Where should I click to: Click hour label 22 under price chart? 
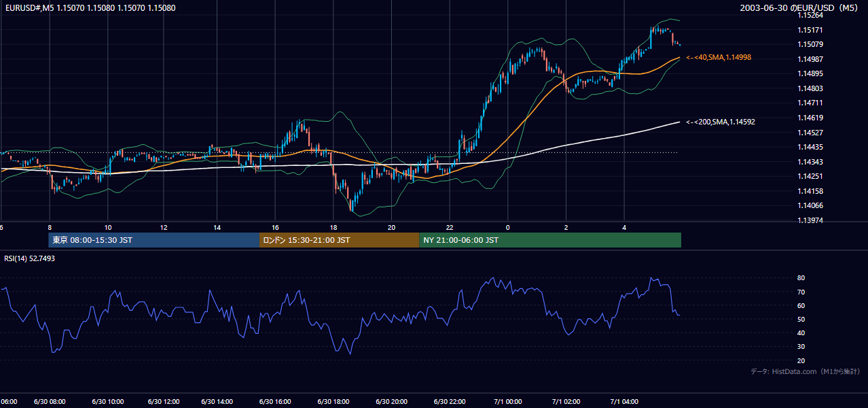[450, 227]
